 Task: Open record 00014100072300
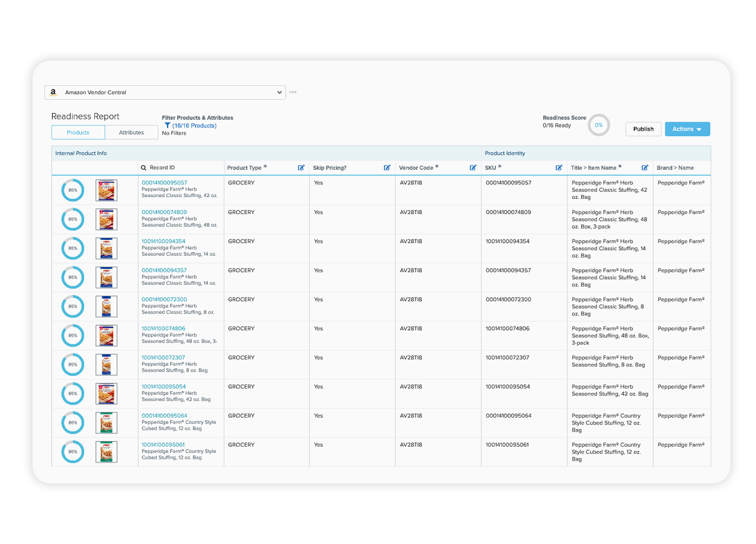point(165,299)
